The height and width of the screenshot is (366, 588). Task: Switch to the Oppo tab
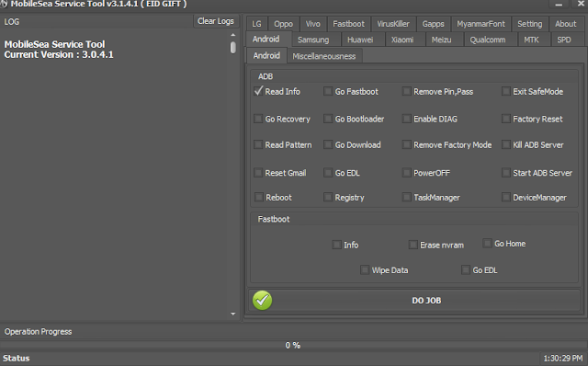pyautogui.click(x=284, y=24)
